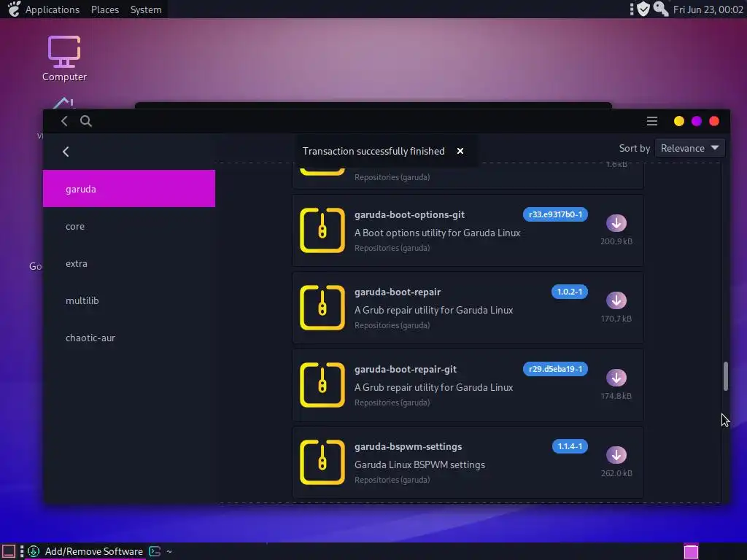The image size is (747, 560).
Task: Click version badge r33.e9317b0-1
Action: click(555, 214)
